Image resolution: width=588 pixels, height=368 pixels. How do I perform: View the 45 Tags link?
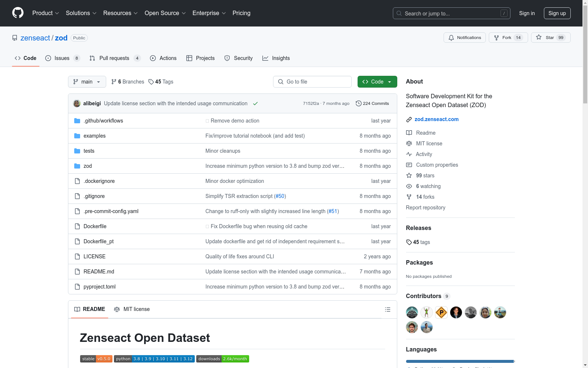click(161, 82)
